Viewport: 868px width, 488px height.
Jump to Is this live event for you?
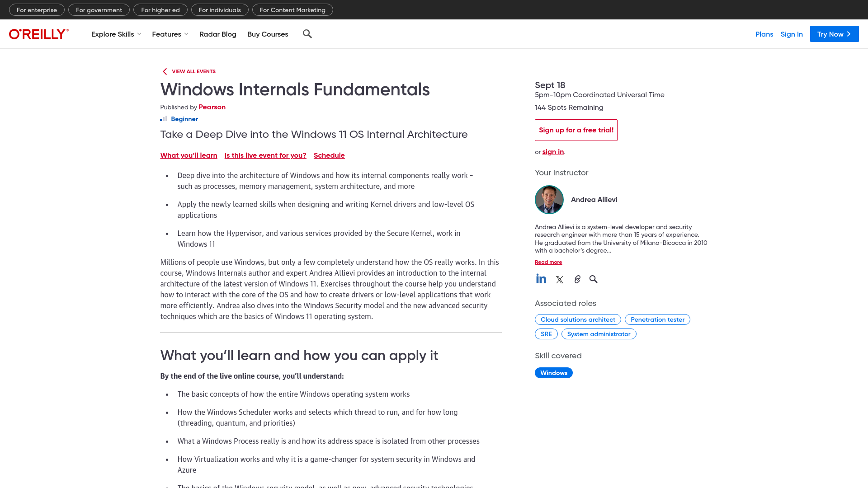265,155
